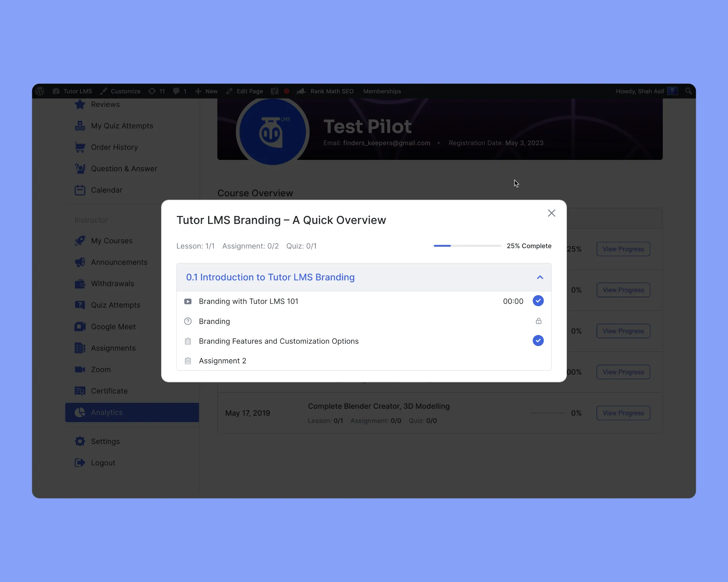This screenshot has width=728, height=582.
Task: Select the Question & Answer menu item
Action: tap(124, 168)
